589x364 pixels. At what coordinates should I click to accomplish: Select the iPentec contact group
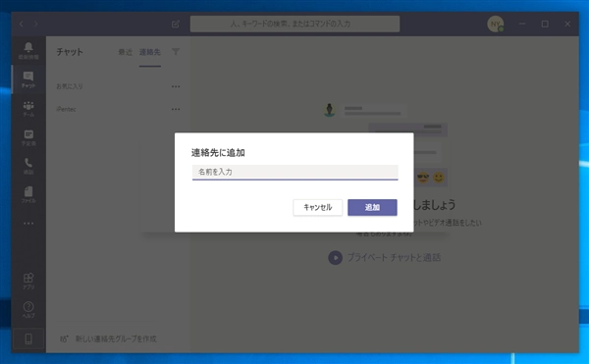(66, 109)
